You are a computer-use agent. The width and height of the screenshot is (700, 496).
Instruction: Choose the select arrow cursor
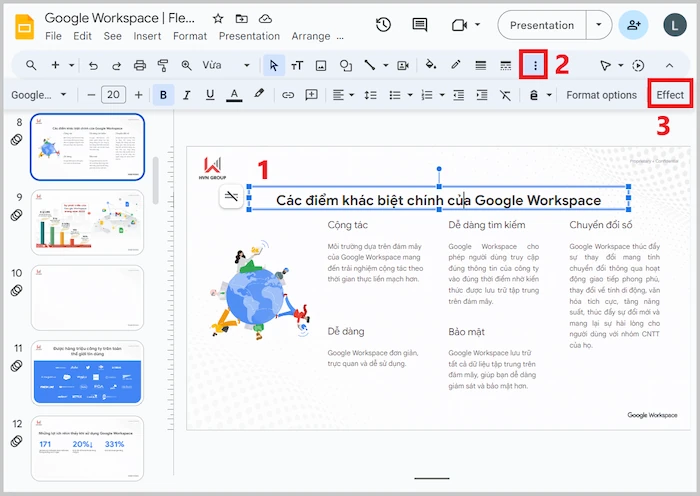click(274, 66)
